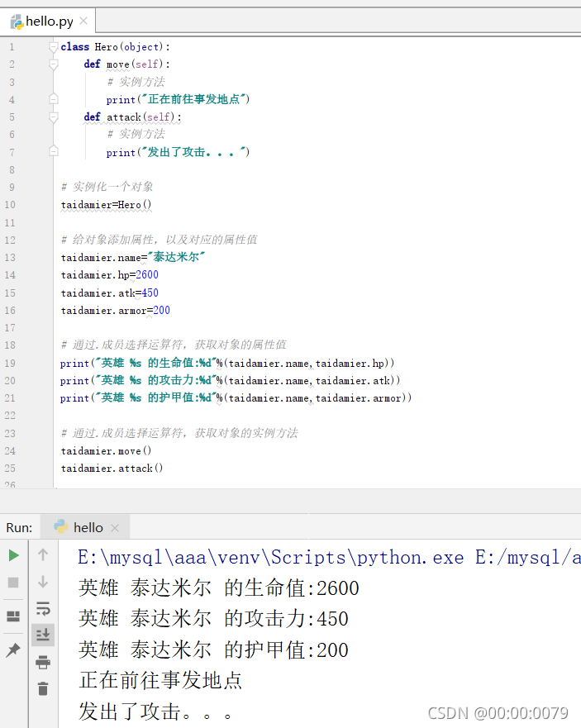Clear console with trash can icon
This screenshot has height=728, width=581.
click(x=43, y=688)
